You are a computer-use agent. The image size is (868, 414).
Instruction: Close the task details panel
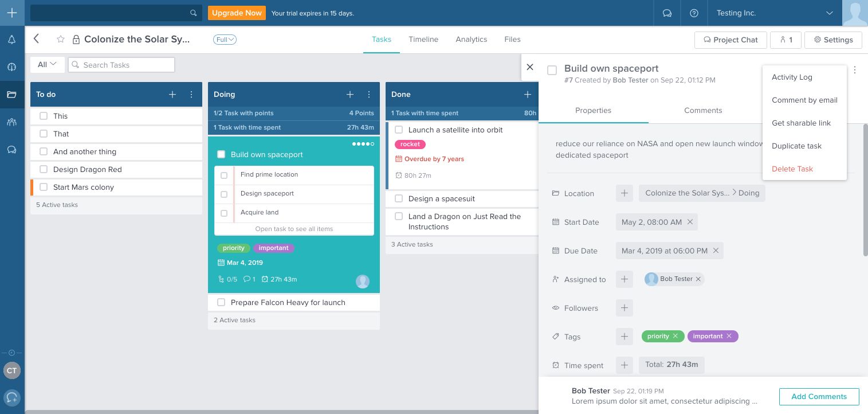530,67
